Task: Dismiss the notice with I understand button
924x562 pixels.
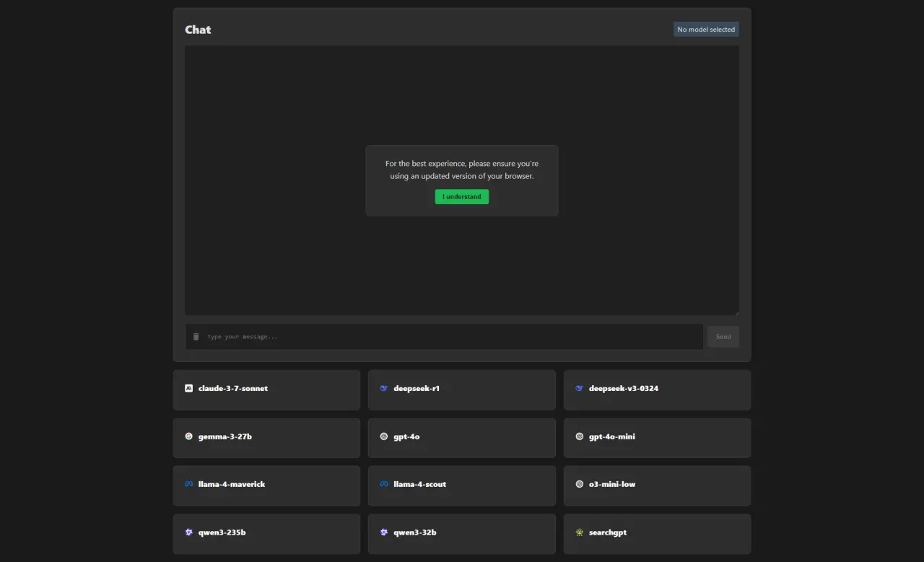Action: (x=462, y=197)
